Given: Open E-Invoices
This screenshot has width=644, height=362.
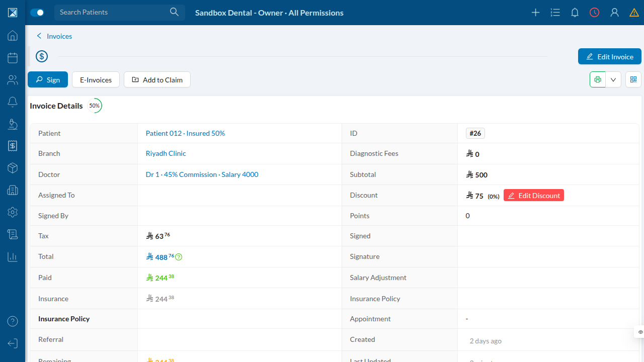Looking at the screenshot, I should 96,79.
